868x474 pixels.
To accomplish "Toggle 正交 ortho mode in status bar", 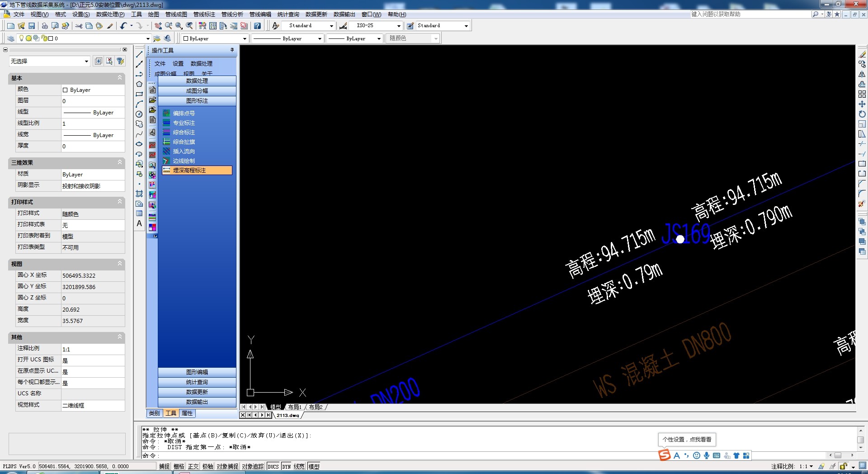I will pos(193,466).
